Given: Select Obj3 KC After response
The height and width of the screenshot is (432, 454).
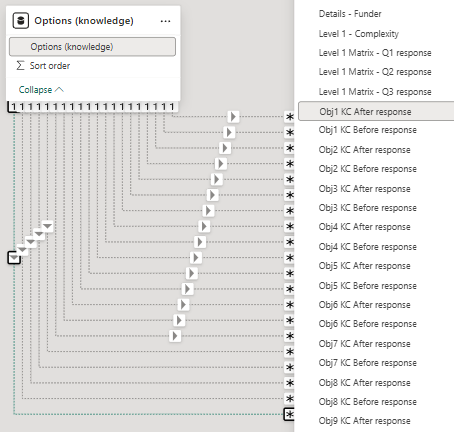Looking at the screenshot, I should 364,189.
